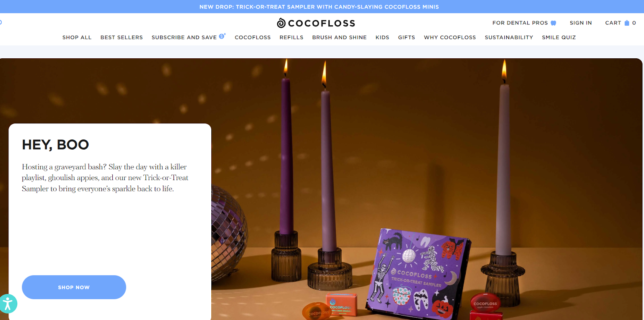Image resolution: width=644 pixels, height=320 pixels.
Task: Visit the Why Cocofloss page
Action: (450, 37)
